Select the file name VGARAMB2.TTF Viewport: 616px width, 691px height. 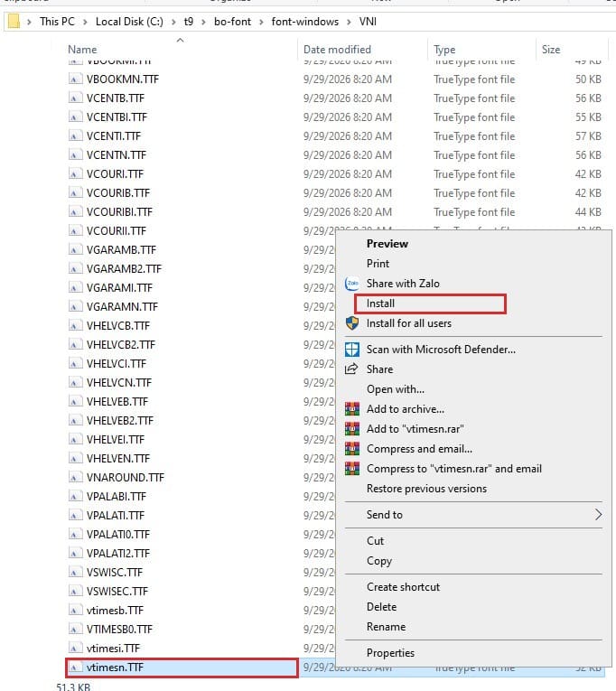coord(124,269)
